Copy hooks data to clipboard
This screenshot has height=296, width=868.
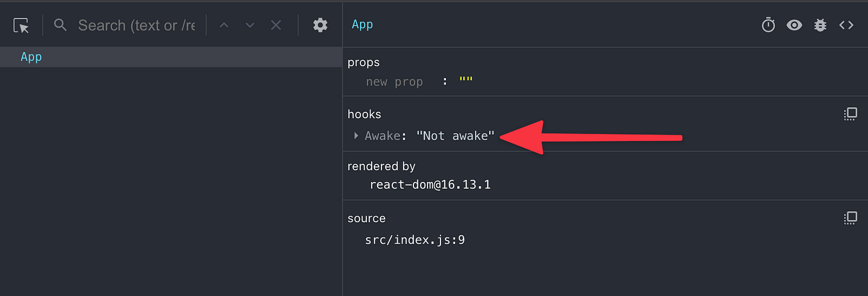click(850, 114)
